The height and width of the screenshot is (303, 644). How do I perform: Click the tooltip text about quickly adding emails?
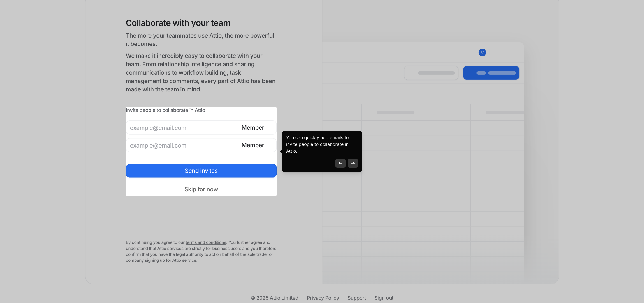point(318,144)
